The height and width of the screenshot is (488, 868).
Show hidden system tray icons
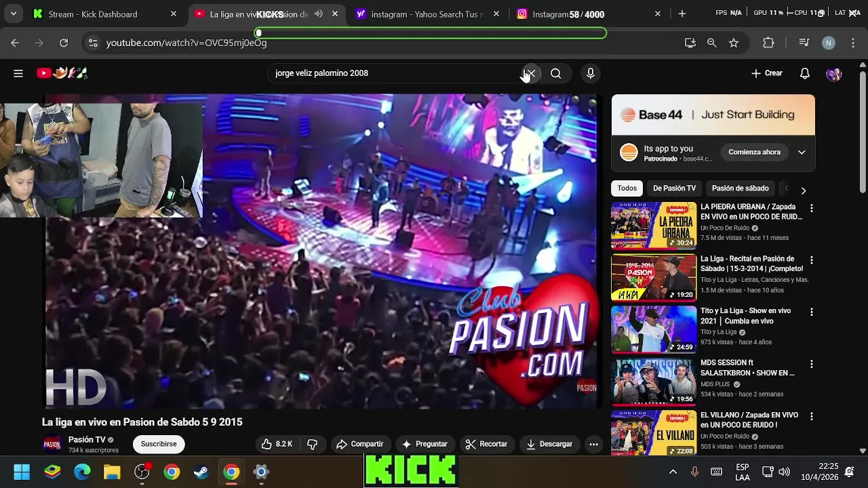tap(673, 472)
